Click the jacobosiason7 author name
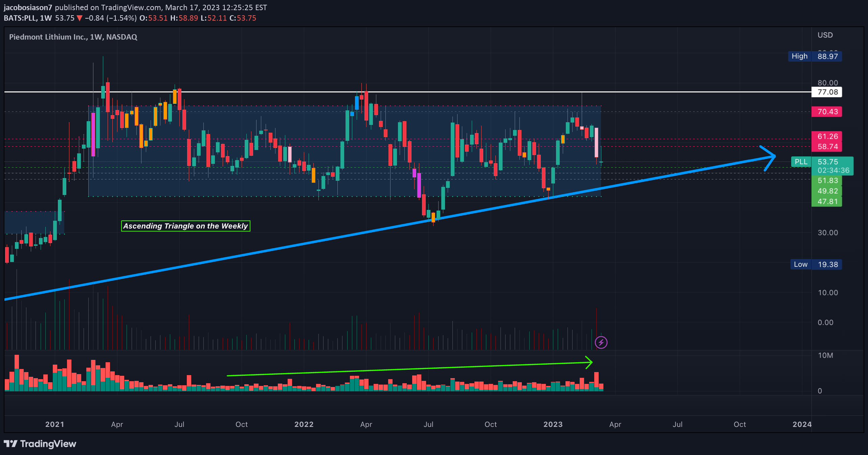This screenshot has height=455, width=868. [28, 7]
